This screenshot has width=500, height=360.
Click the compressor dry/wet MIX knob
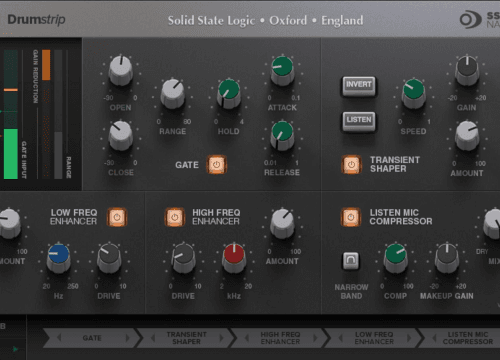point(493,223)
